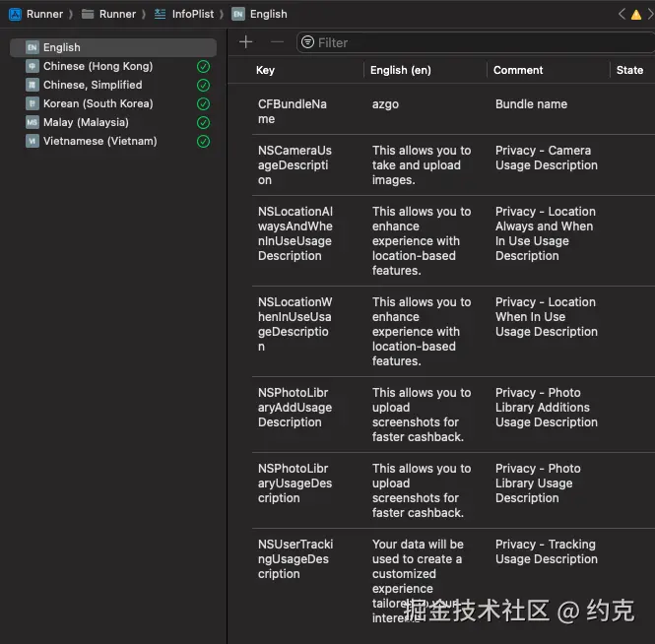This screenshot has height=644, width=655.
Task: Click the Vietnamese VI language icon
Action: pyautogui.click(x=33, y=141)
